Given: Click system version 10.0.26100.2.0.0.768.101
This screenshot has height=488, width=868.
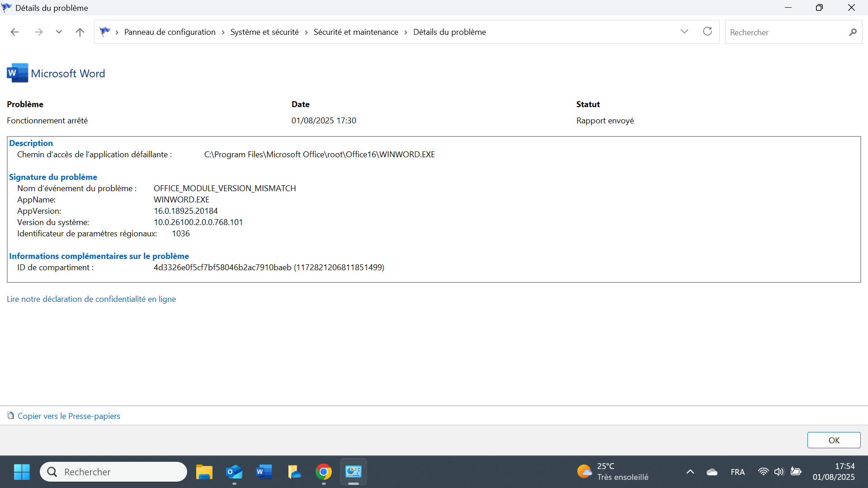Looking at the screenshot, I should coord(198,222).
